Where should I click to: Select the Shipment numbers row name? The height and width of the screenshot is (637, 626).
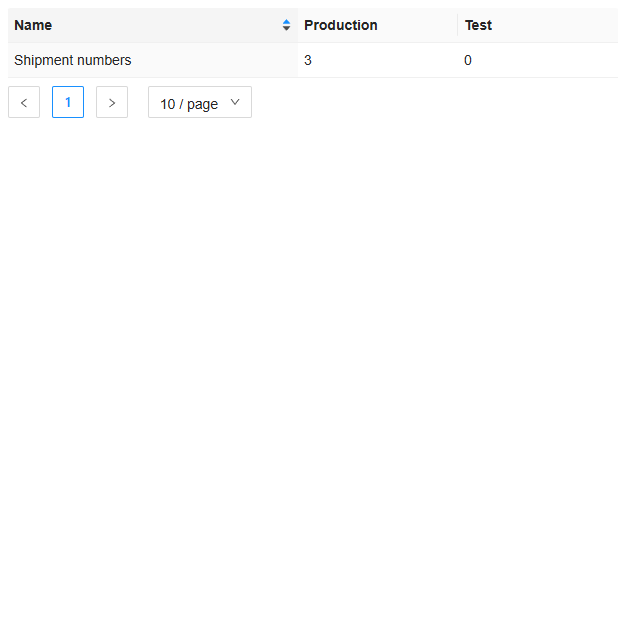pos(73,60)
